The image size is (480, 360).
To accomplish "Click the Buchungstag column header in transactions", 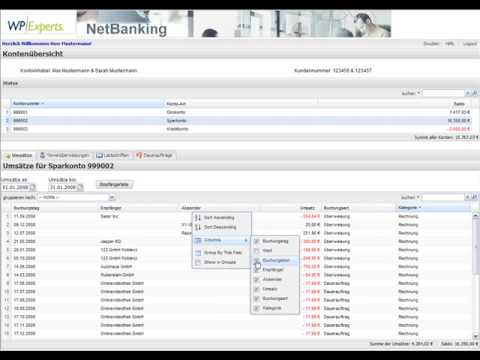I will [x=55, y=208].
